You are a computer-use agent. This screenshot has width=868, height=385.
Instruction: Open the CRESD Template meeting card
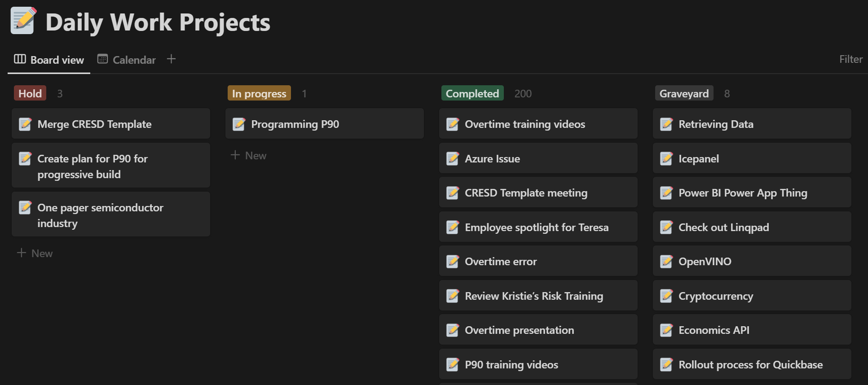coord(538,192)
